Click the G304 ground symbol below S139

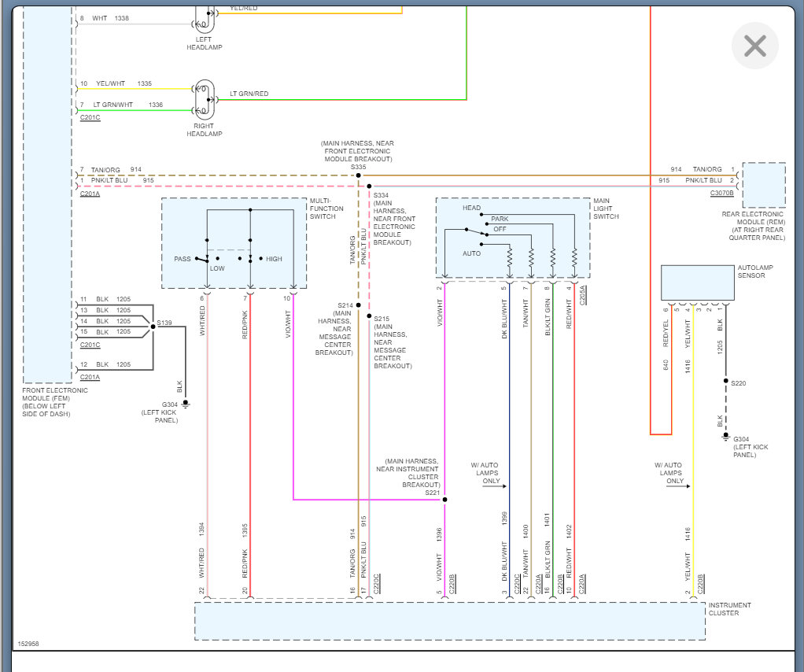coord(186,404)
